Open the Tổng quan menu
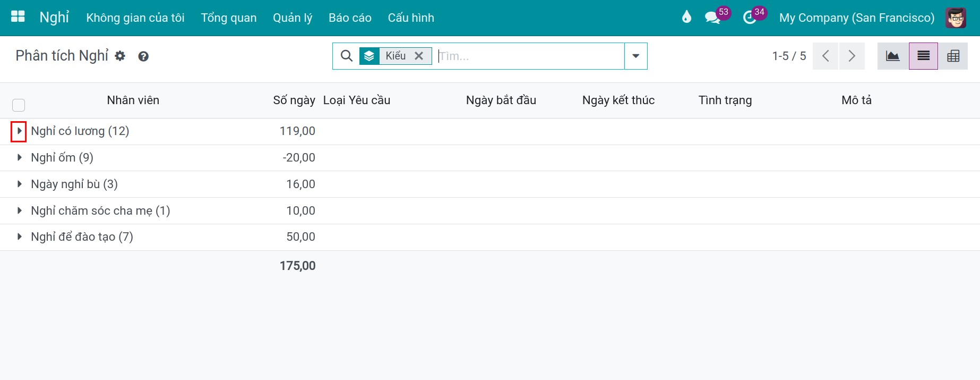 [229, 18]
